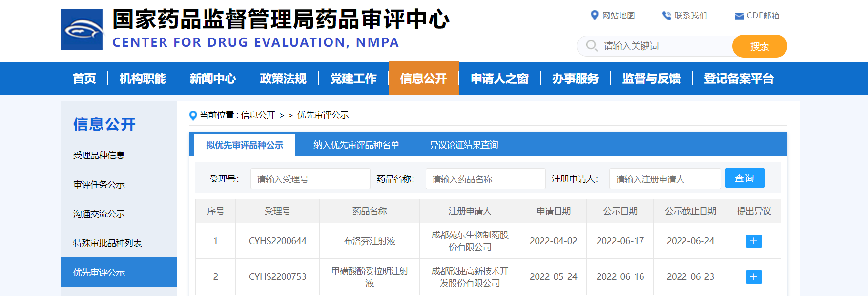Go to 首页 in navigation
This screenshot has width=868, height=296.
coord(84,79)
